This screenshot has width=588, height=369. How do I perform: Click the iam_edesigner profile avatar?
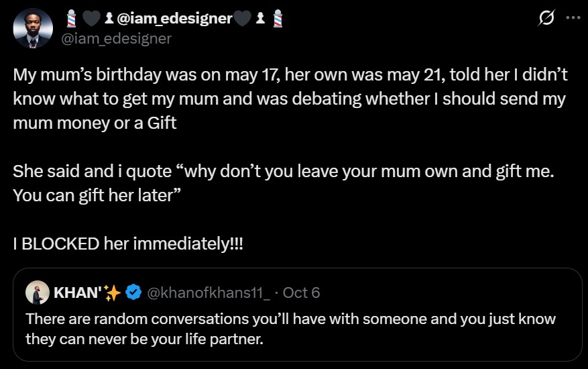click(32, 28)
